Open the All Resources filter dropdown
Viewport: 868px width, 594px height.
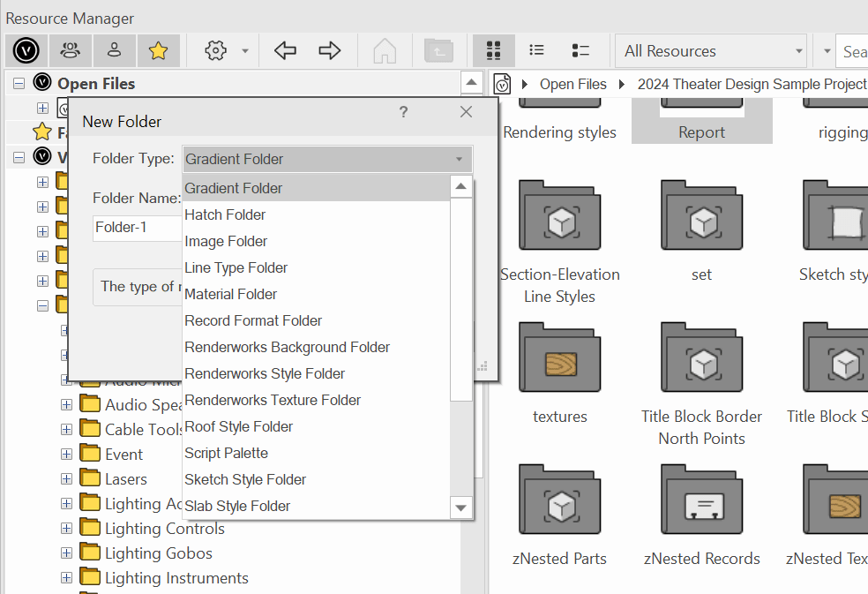point(711,51)
